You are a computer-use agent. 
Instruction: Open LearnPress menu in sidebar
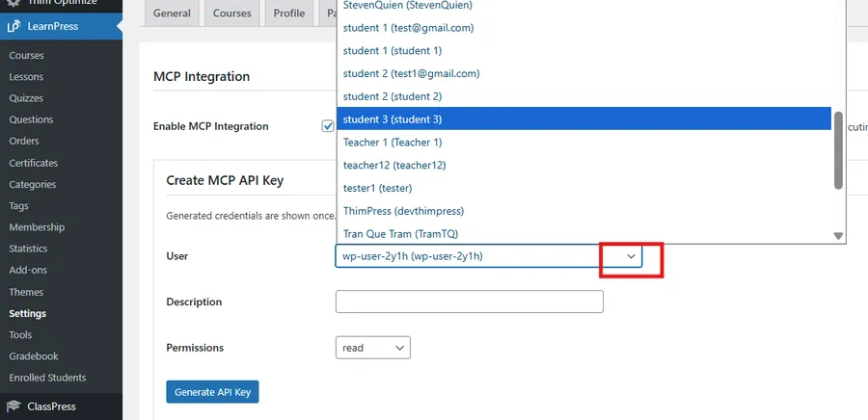(x=62, y=26)
